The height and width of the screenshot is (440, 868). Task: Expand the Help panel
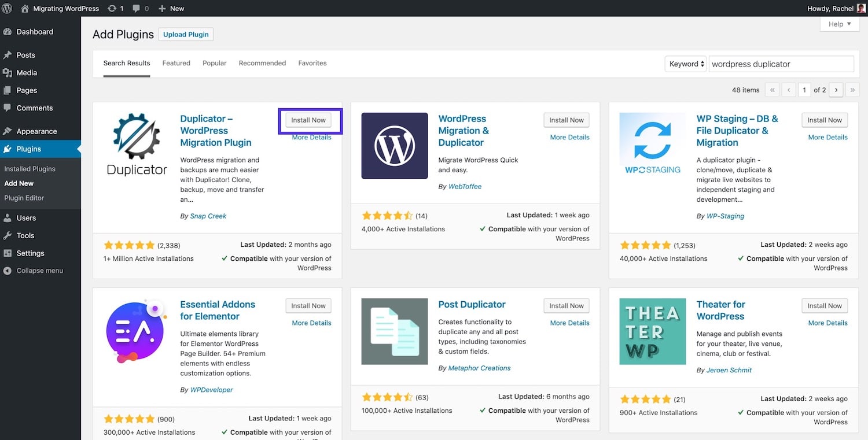point(840,24)
